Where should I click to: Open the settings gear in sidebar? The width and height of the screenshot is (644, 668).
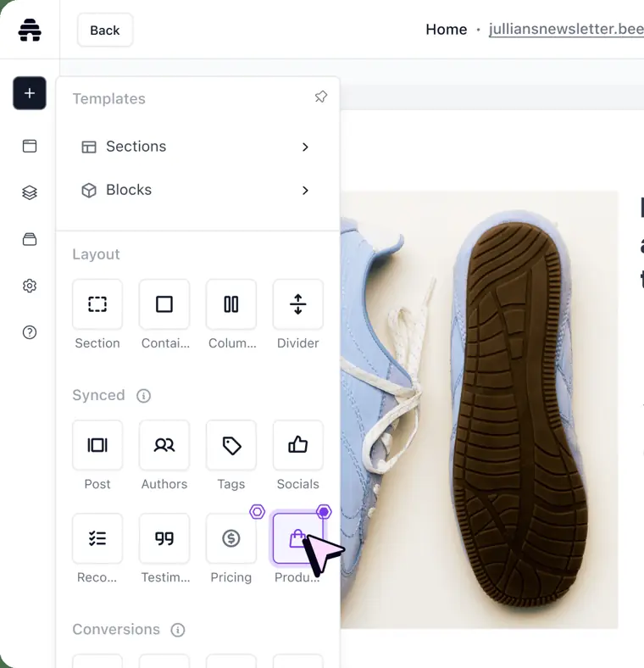pos(30,286)
